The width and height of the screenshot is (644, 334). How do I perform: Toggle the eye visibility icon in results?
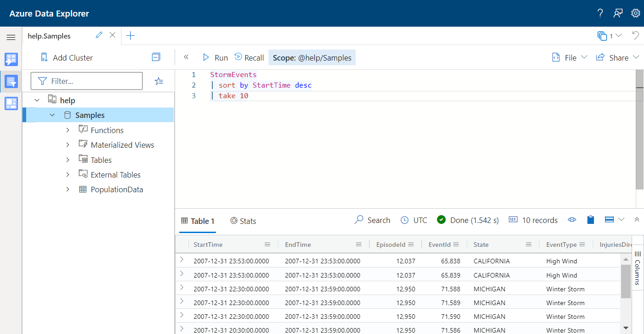[x=572, y=220]
